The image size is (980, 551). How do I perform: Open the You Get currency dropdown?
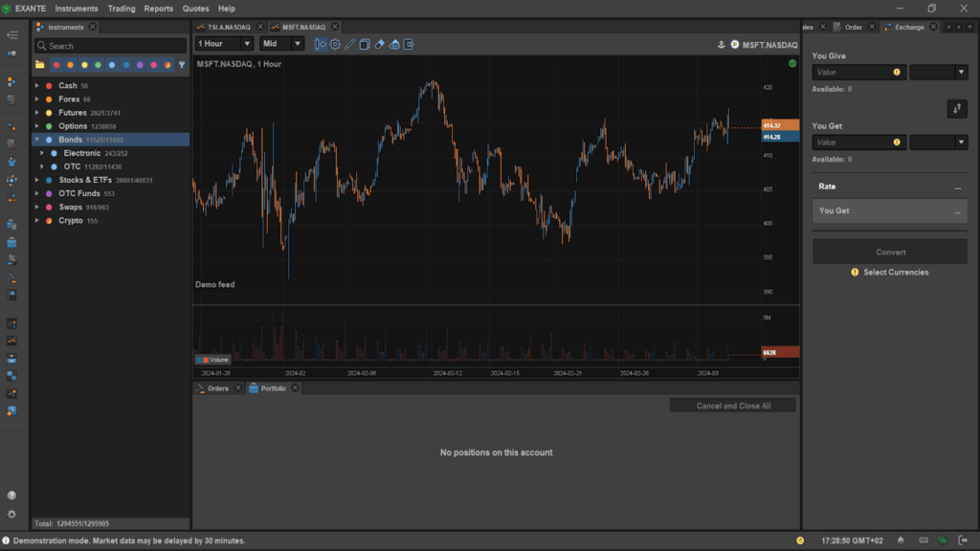938,143
